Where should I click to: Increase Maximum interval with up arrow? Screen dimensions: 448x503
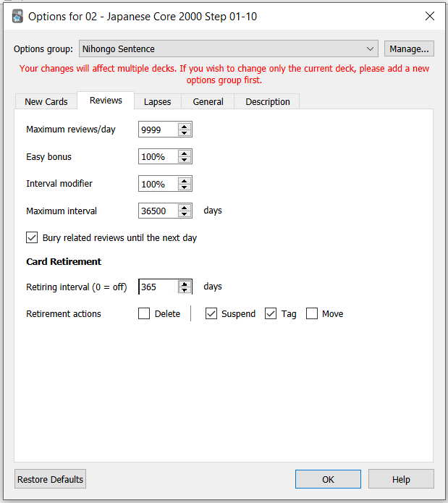(184, 208)
